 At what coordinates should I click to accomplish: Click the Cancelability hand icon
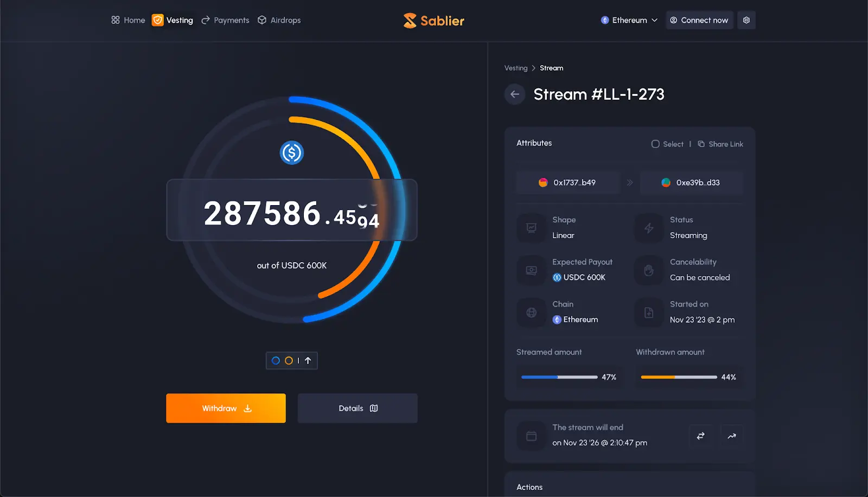tap(649, 270)
